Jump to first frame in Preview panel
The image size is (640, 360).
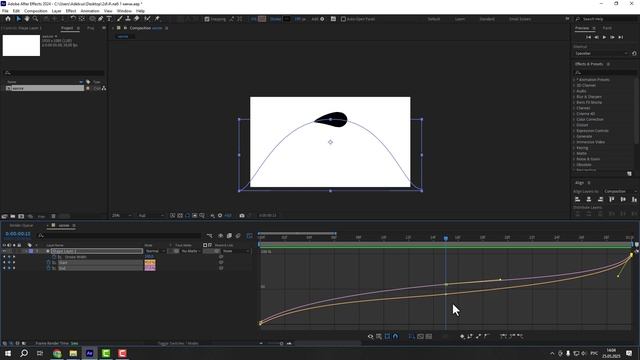pyautogui.click(x=589, y=37)
